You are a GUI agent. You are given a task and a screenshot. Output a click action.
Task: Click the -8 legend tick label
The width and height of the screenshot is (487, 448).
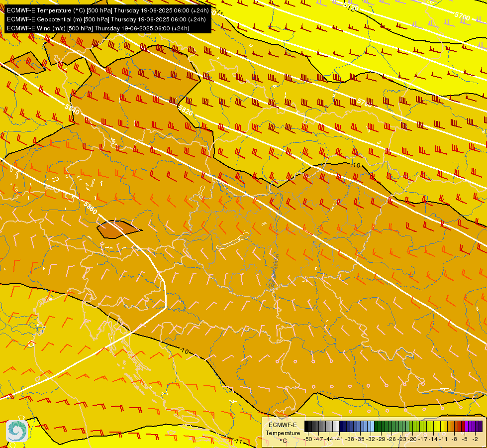coord(455,439)
